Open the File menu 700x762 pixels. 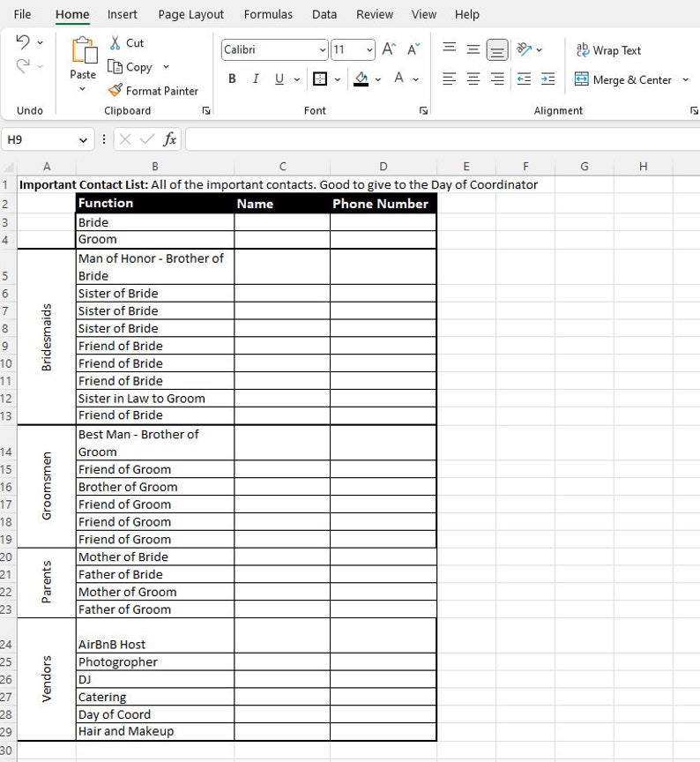click(22, 15)
